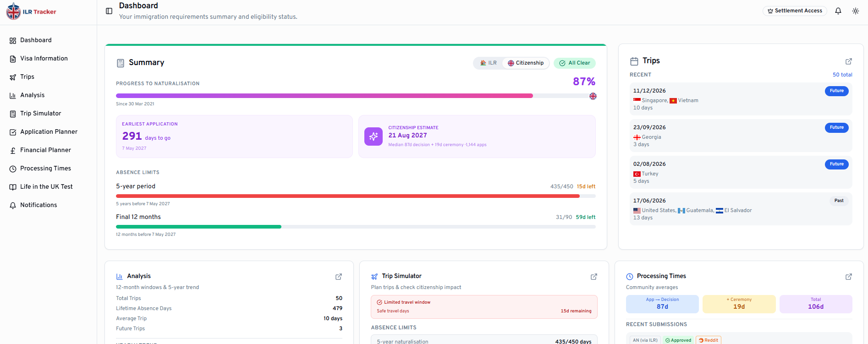Click the All Clear status badge
868x344 pixels.
pyautogui.click(x=575, y=63)
